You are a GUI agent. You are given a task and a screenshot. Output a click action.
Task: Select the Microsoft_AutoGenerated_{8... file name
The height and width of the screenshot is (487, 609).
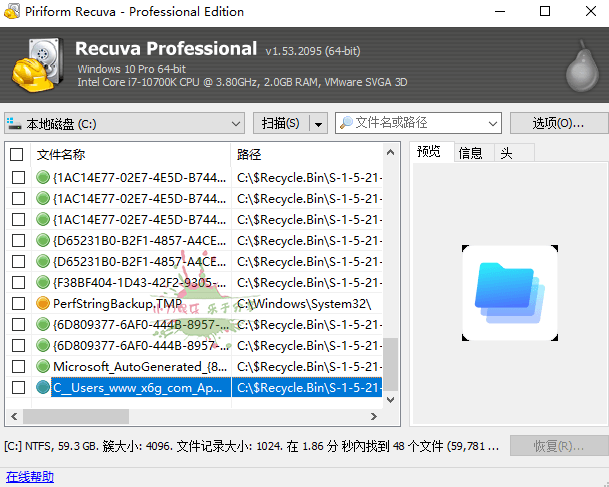[140, 366]
